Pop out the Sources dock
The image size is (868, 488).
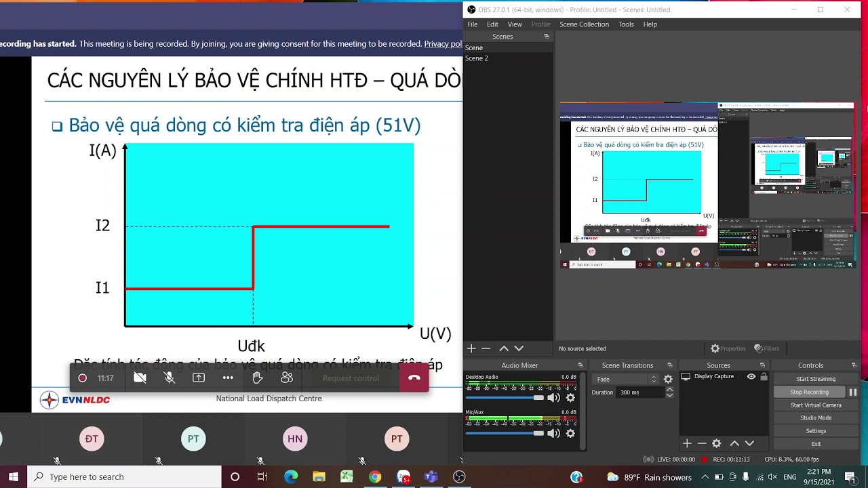(x=762, y=365)
